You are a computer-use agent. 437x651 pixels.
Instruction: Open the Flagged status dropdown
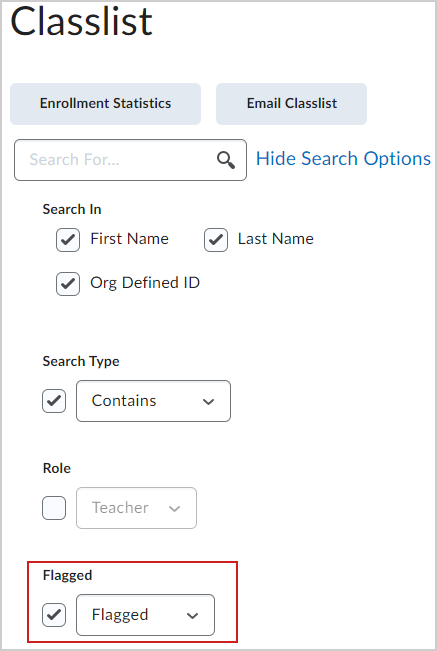point(145,615)
